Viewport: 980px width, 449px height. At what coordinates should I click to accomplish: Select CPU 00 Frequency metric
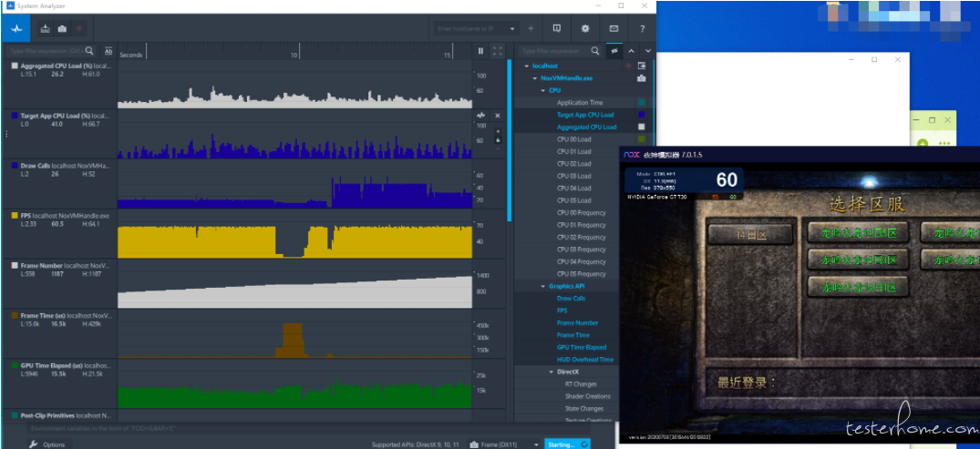pos(582,213)
